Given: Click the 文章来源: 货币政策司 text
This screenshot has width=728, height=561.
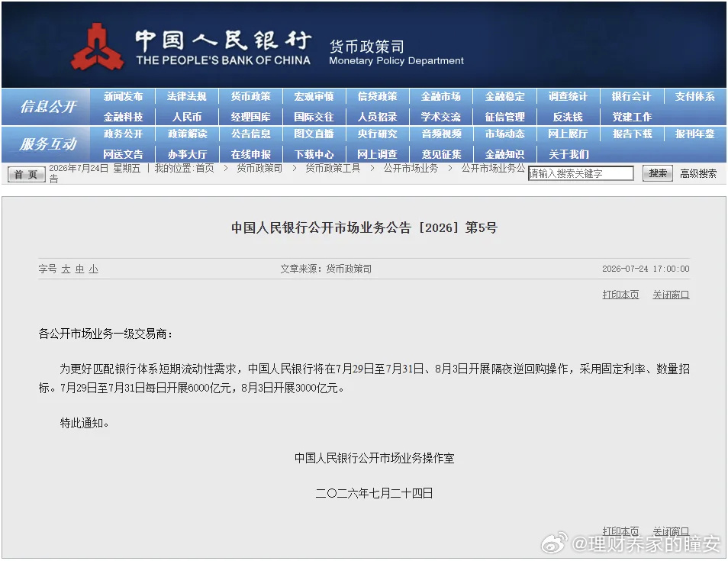Looking at the screenshot, I should pyautogui.click(x=326, y=269).
